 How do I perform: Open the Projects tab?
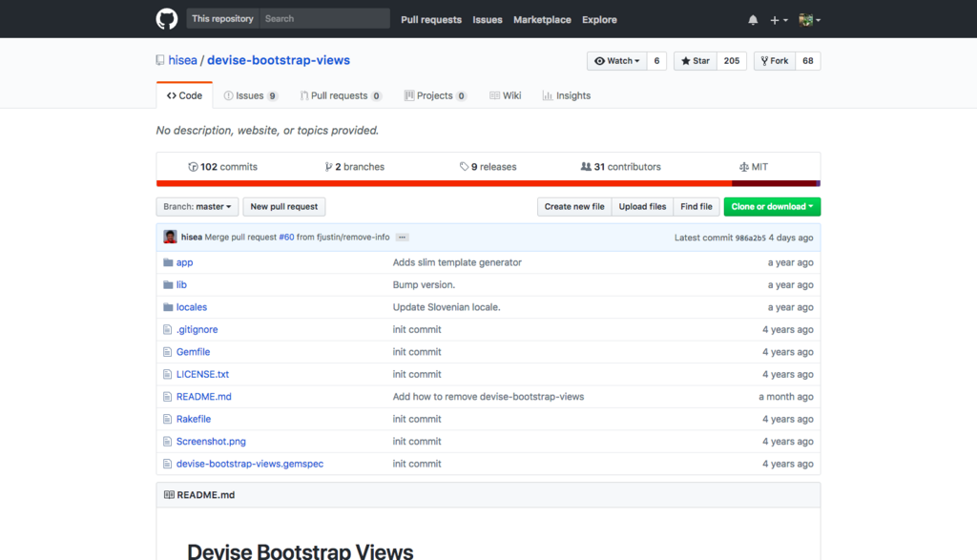pyautogui.click(x=435, y=96)
